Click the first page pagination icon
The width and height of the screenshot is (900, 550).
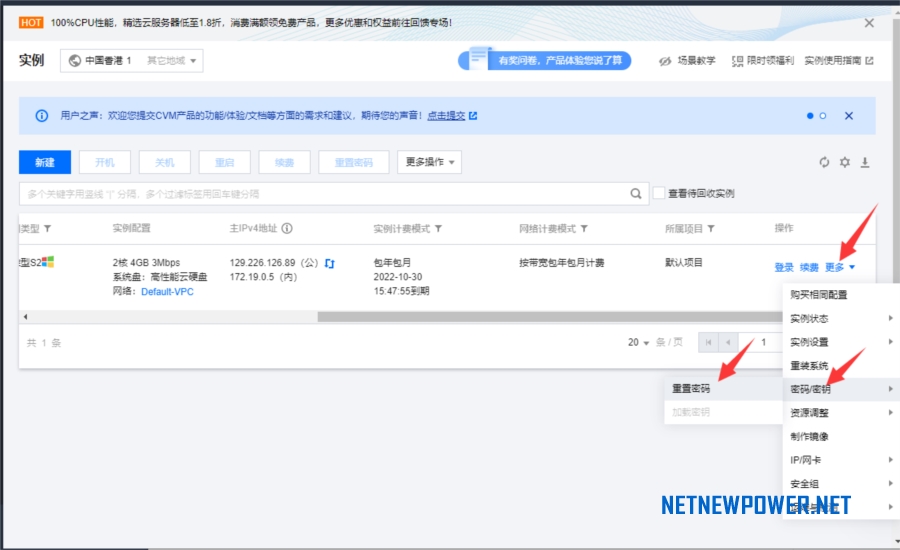coord(708,343)
